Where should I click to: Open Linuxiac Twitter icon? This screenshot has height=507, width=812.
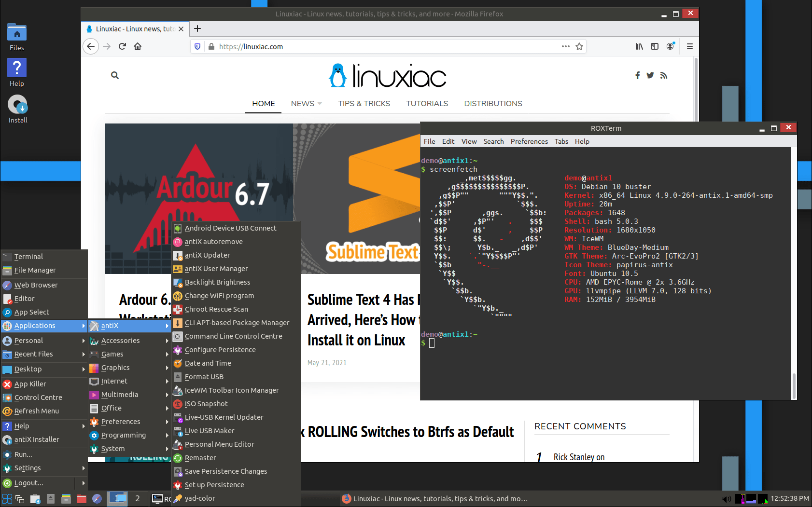click(650, 75)
